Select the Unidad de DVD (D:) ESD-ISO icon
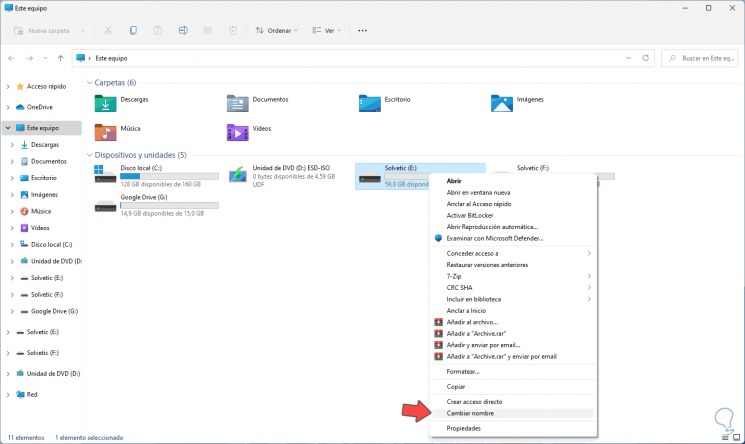Viewport: 745px width, 444px height. point(238,174)
